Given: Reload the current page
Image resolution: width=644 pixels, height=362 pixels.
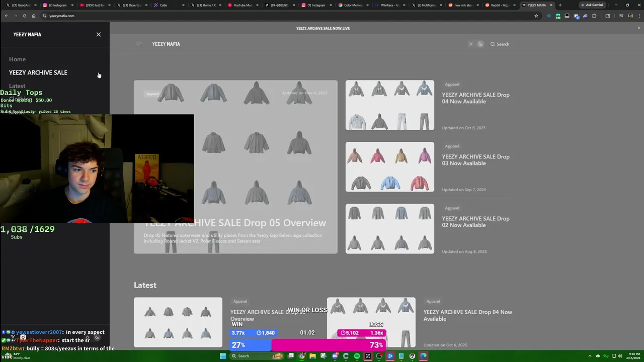Looking at the screenshot, I should pos(24,16).
